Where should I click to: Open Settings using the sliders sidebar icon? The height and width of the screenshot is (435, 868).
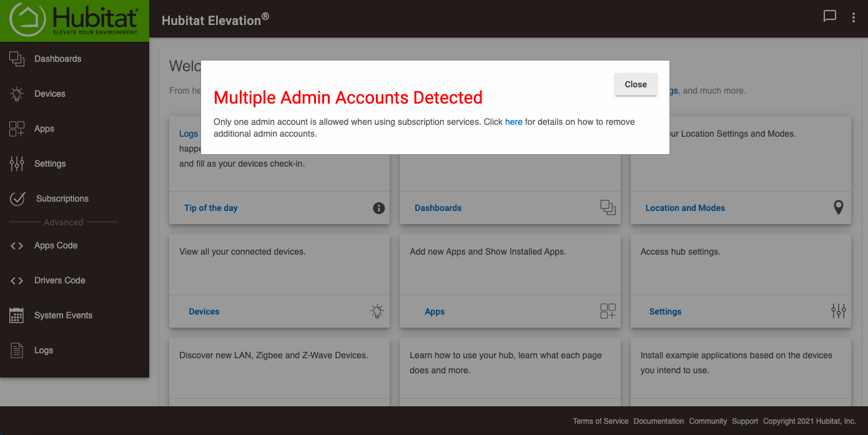coord(16,164)
